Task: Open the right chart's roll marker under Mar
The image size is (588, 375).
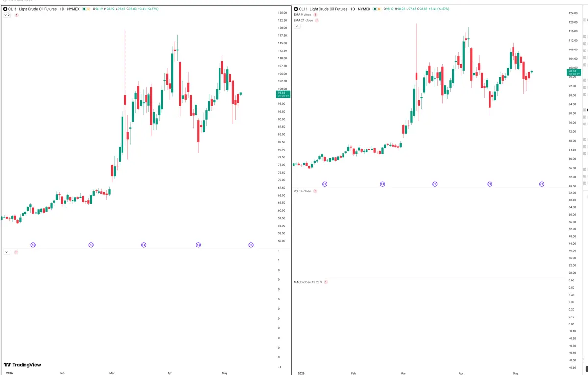Action: 435,184
